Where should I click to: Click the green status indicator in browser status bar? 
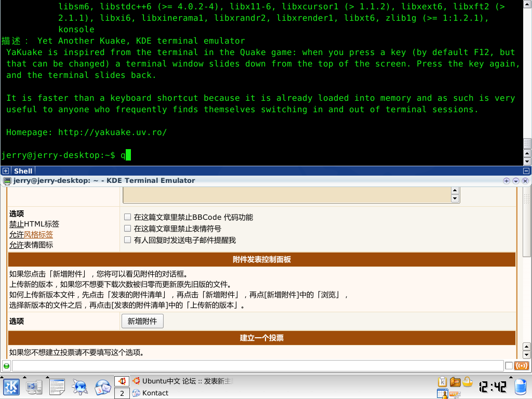pos(6,366)
